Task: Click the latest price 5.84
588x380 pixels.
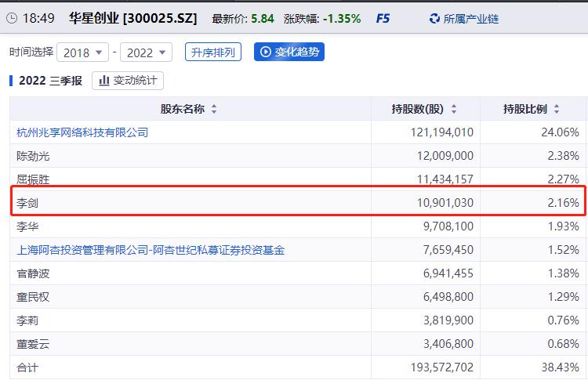Action: 263,18
